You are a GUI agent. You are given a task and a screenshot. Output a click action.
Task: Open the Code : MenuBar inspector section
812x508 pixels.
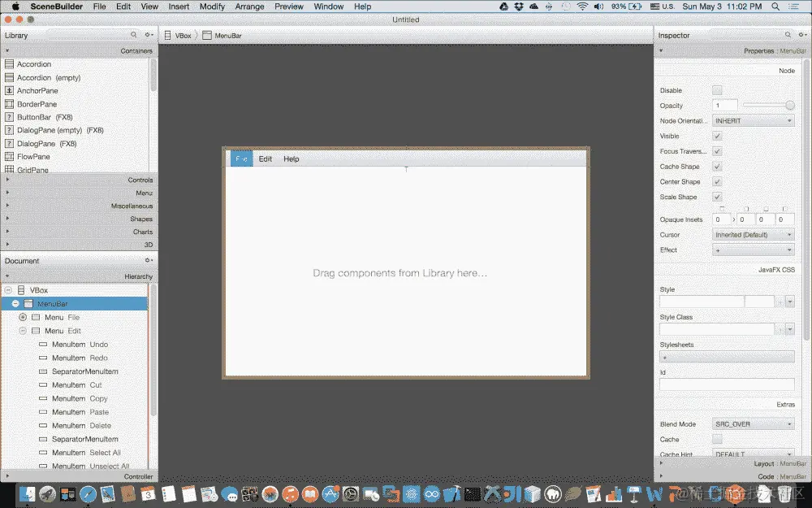click(732, 476)
